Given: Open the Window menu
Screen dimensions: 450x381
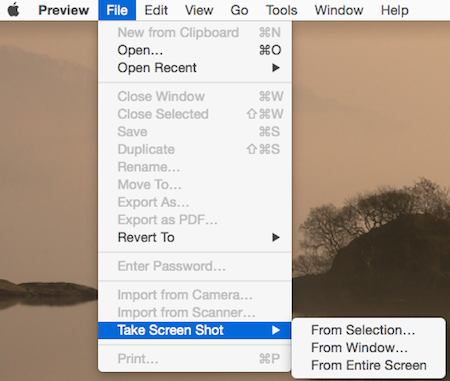Looking at the screenshot, I should pyautogui.click(x=339, y=10).
